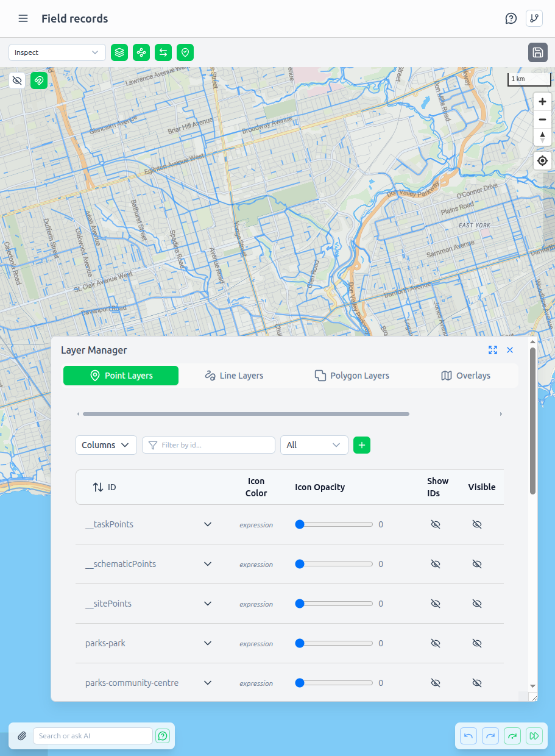
Task: Expand the __schematicPoints layer row
Action: click(x=207, y=563)
